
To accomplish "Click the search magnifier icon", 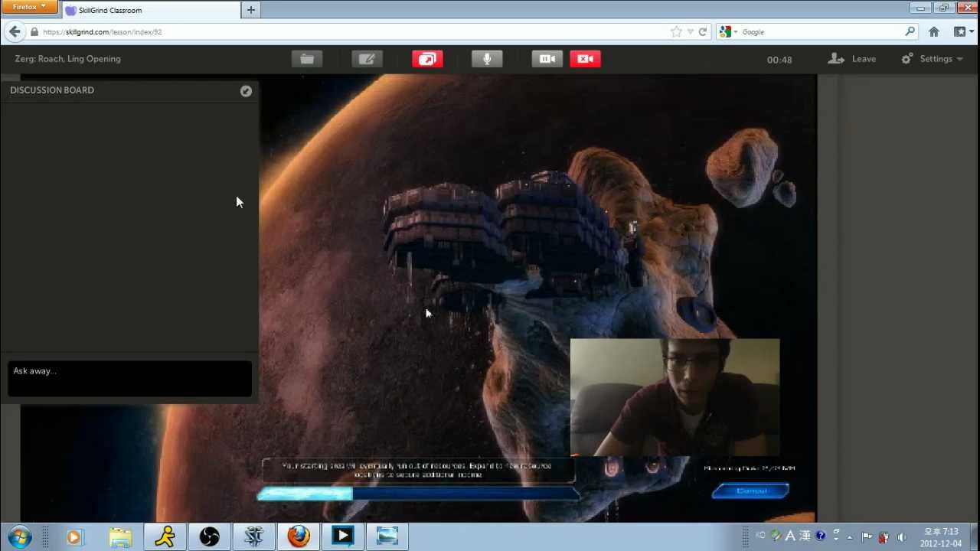I will (910, 32).
